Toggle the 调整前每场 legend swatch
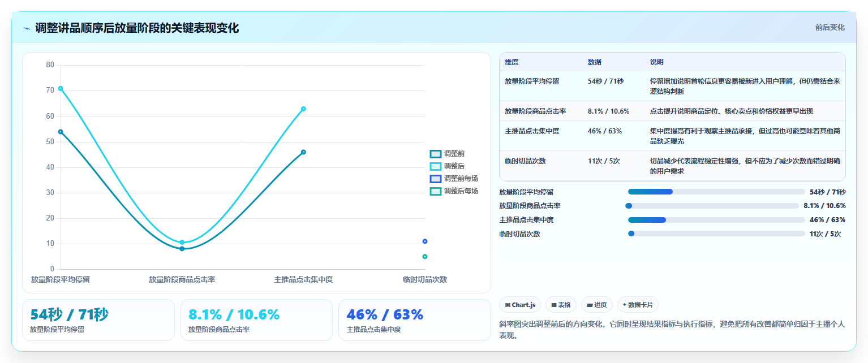The height and width of the screenshot is (363, 868). point(435,179)
